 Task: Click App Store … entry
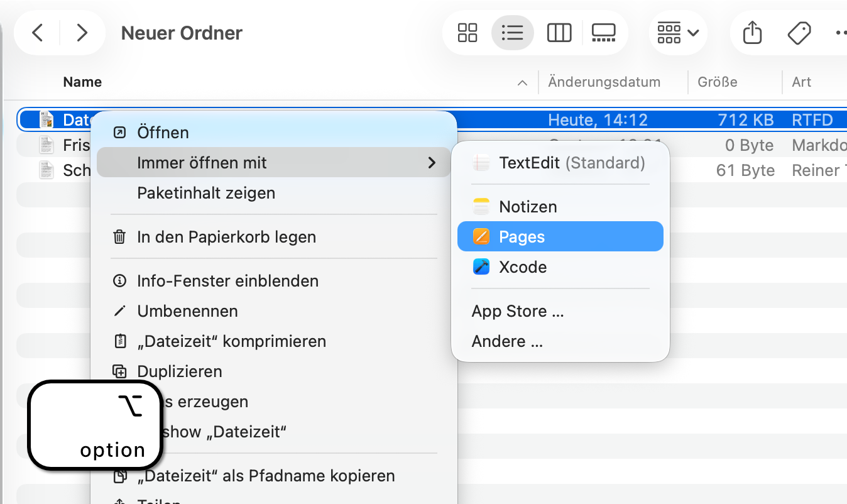point(518,311)
